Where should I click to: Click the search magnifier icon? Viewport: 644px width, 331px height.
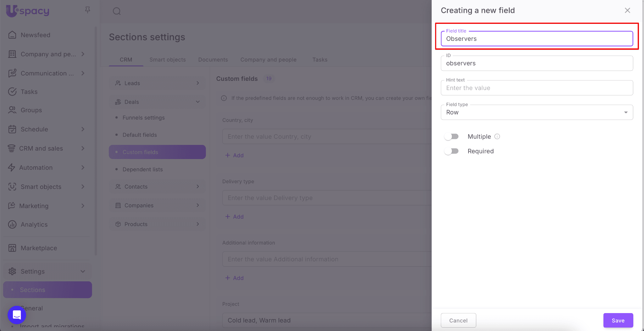(x=117, y=11)
